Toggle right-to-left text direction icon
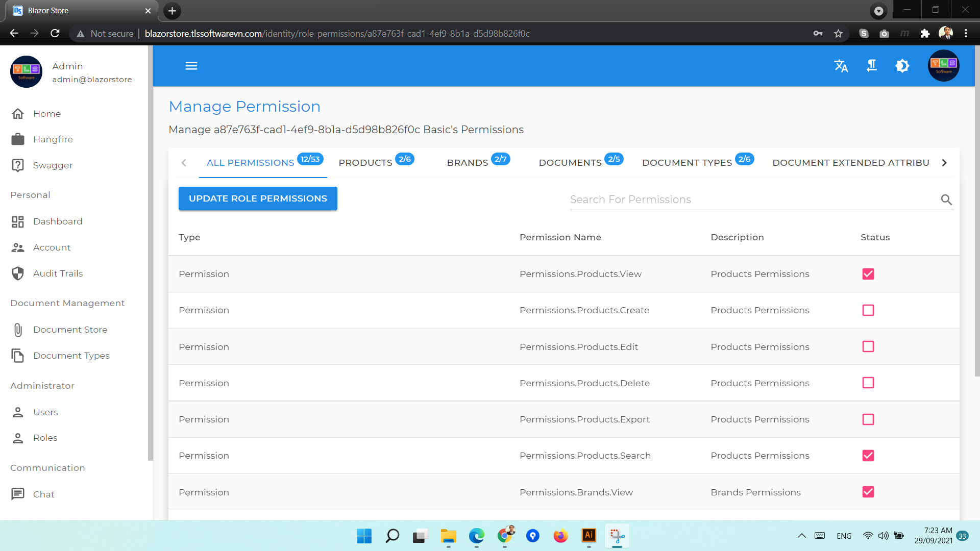Screen dimensions: 980x551 click(872, 66)
